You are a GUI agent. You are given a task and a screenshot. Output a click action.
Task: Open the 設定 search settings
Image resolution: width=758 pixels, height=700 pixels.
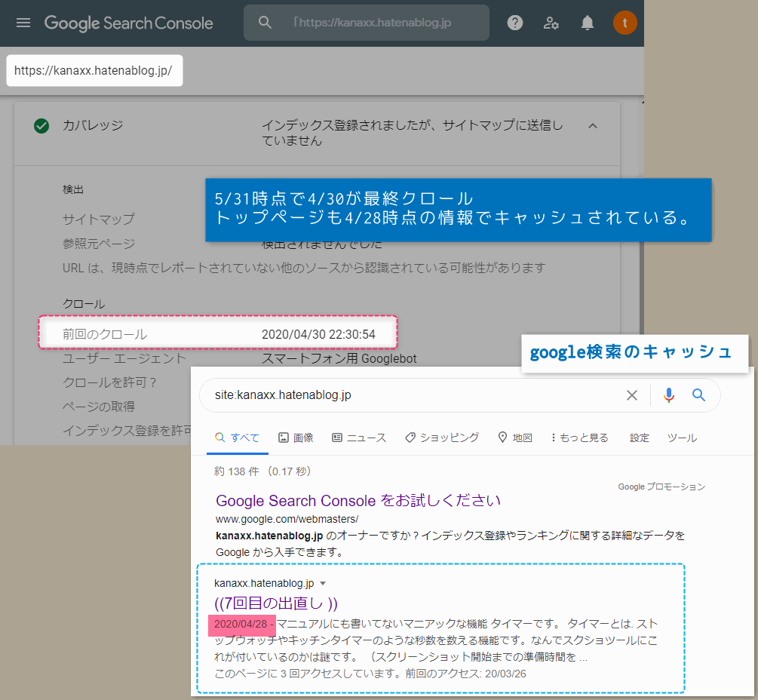[639, 437]
